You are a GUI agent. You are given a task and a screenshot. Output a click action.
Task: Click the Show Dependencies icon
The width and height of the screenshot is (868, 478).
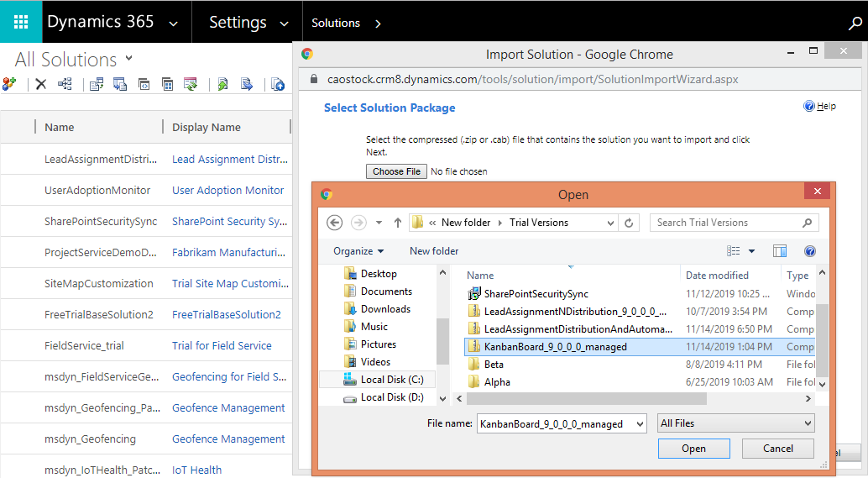pos(65,84)
